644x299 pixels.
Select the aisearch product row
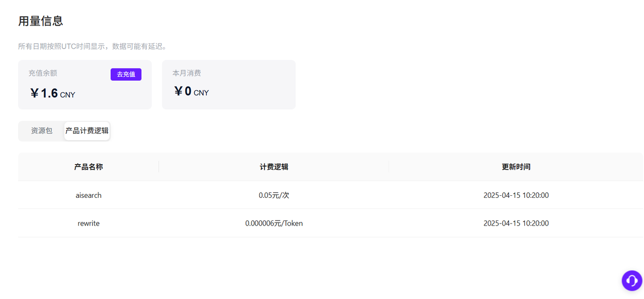pyautogui.click(x=331, y=195)
